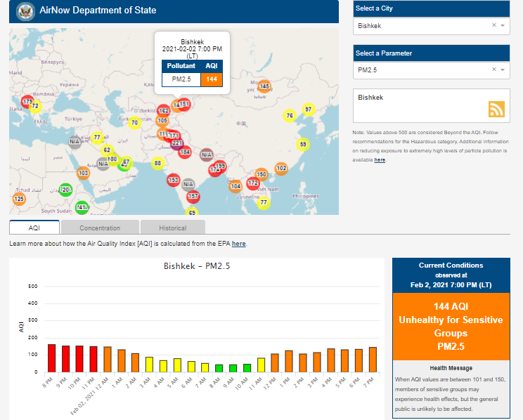The image size is (523, 420).
Task: Open the Historical tab
Action: coord(172,228)
